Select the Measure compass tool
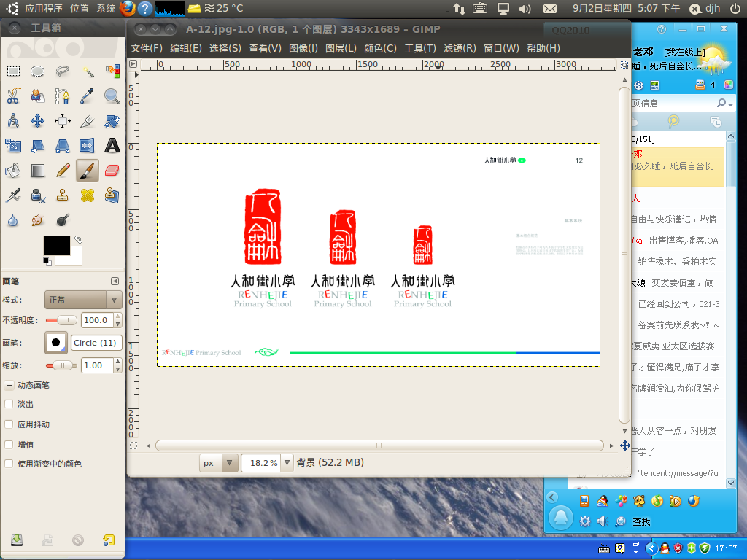747x560 pixels. pos(13,121)
